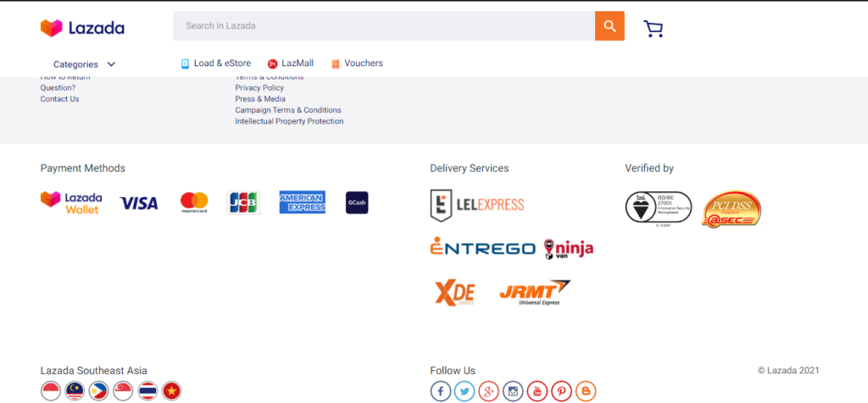Click the American Express payment logo
The height and width of the screenshot is (403, 868).
point(303,202)
